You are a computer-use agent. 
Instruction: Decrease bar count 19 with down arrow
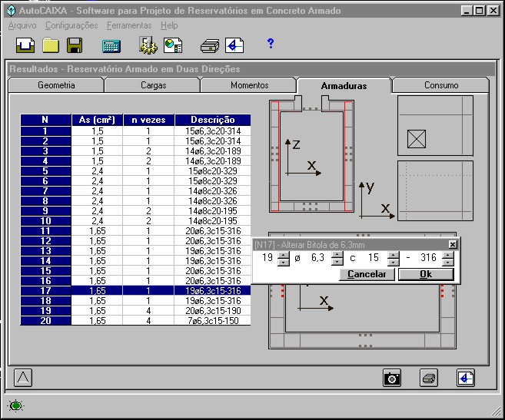click(x=283, y=263)
